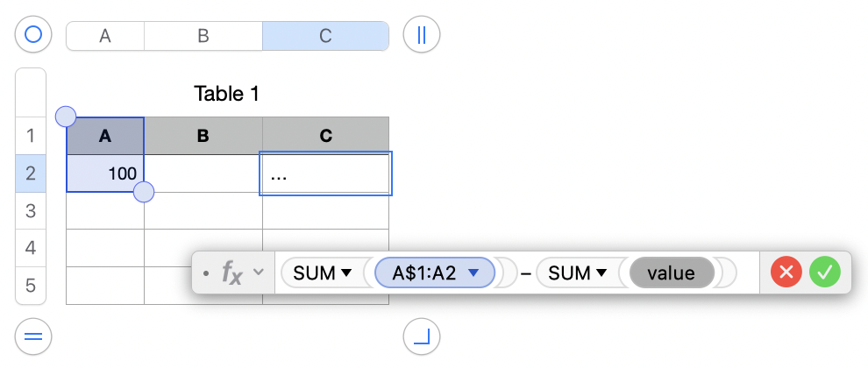
Task: Select row 3 header
Action: click(x=31, y=210)
